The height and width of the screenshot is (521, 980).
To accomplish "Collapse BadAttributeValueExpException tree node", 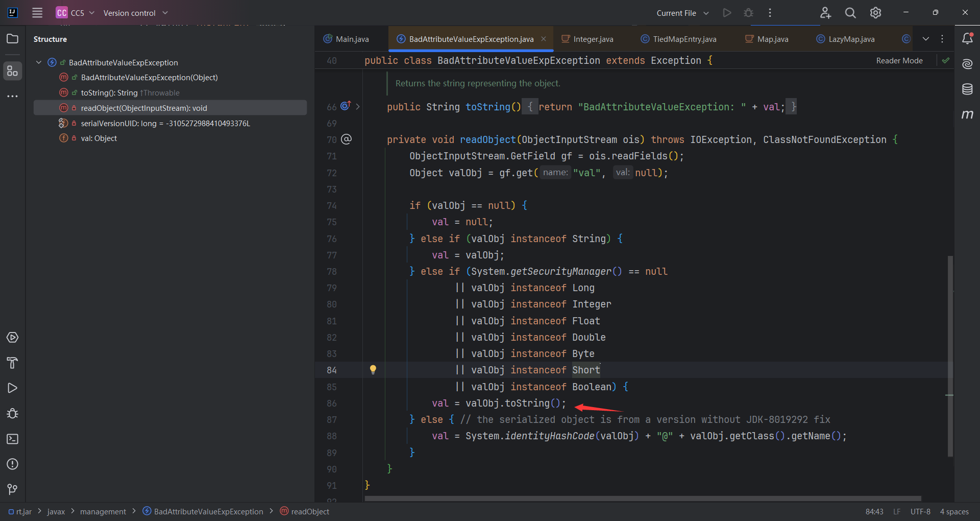I will tap(39, 62).
